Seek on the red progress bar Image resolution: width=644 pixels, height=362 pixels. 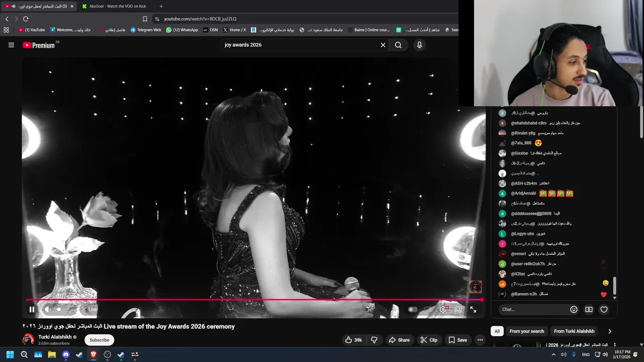[x=254, y=300]
